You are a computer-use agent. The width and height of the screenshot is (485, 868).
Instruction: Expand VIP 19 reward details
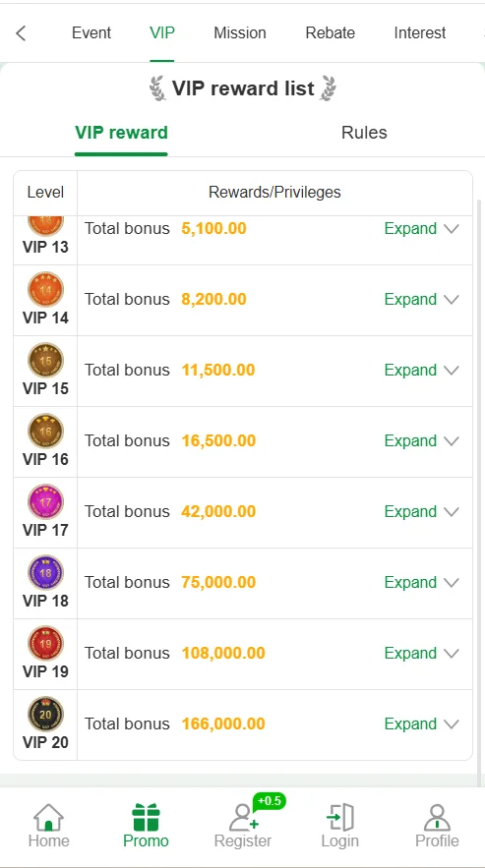coord(422,654)
